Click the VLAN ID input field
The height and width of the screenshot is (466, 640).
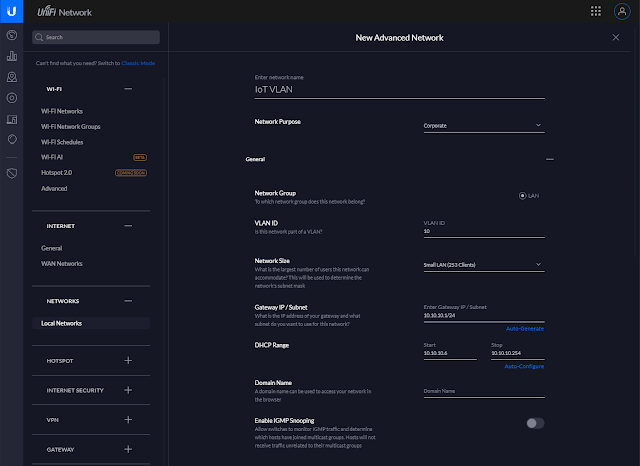(x=484, y=231)
